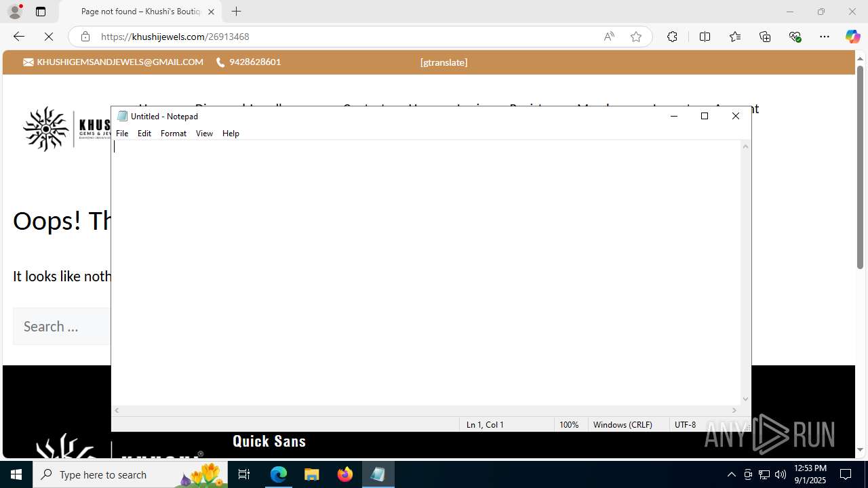
Task: Click 100% zoom status in Notepad
Action: click(x=569, y=425)
